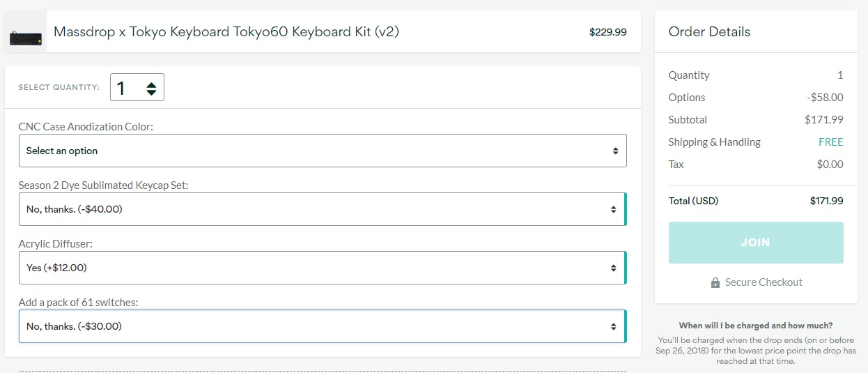Click the FREE shipping value
The image size is (868, 373).
click(x=830, y=142)
